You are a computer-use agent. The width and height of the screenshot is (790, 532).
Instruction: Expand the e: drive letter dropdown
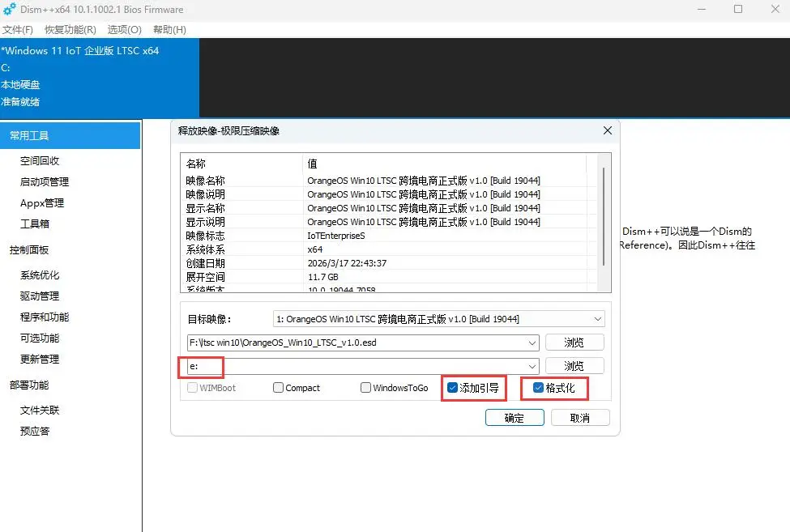532,366
